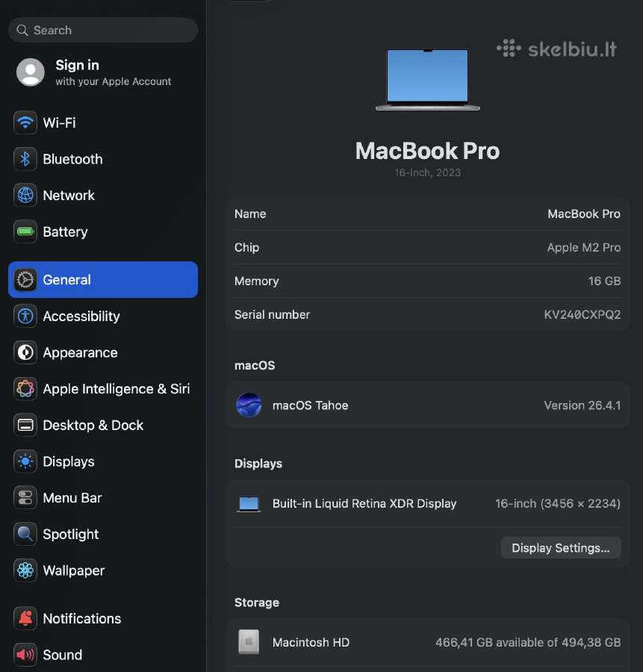Viewport: 643px width, 672px height.
Task: Click the Macintosh HD drive icon
Action: (x=249, y=642)
